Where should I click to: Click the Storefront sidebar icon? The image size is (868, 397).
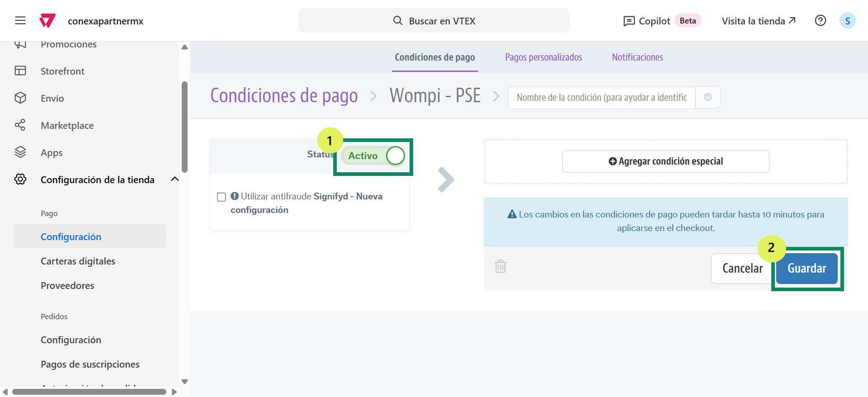(x=20, y=71)
